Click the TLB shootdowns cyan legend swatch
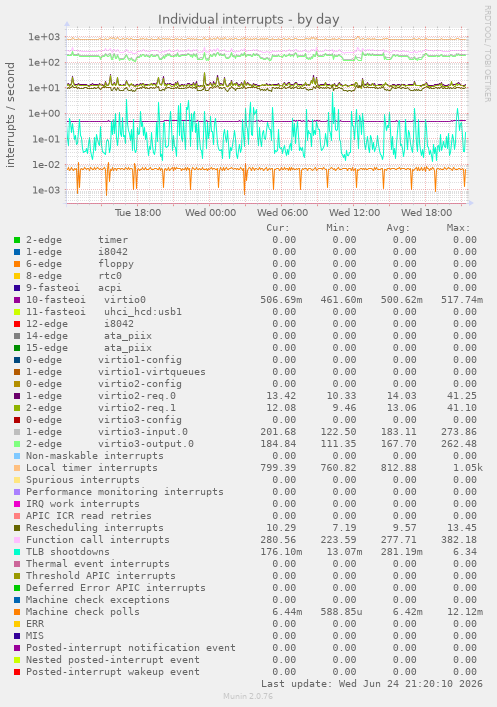This screenshot has width=497, height=707. point(17,551)
